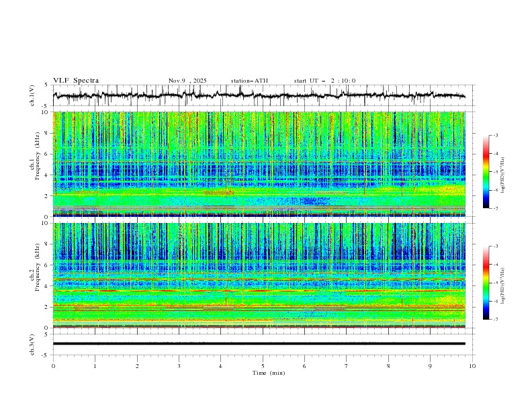This screenshot has height=411, width=532.
Task: Click the "2" kHz tick of ch.1 spectrogram
Action: [47, 196]
